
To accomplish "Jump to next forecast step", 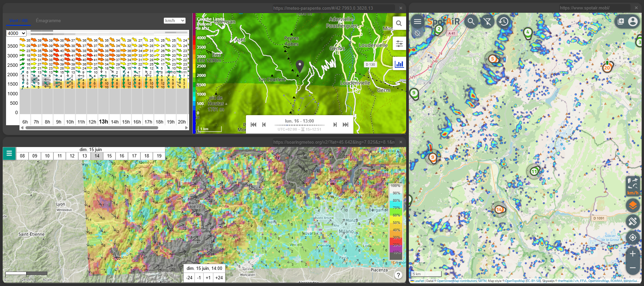I will 335,125.
